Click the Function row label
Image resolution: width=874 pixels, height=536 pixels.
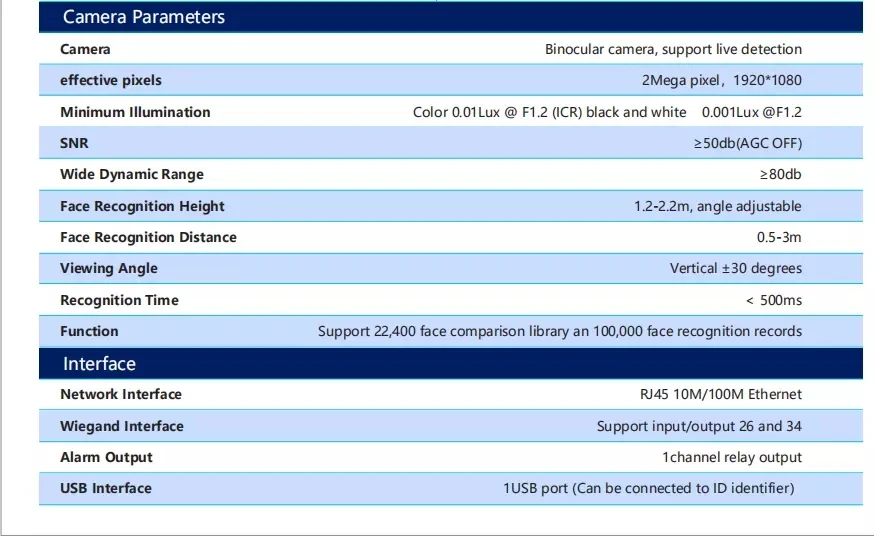click(x=89, y=331)
